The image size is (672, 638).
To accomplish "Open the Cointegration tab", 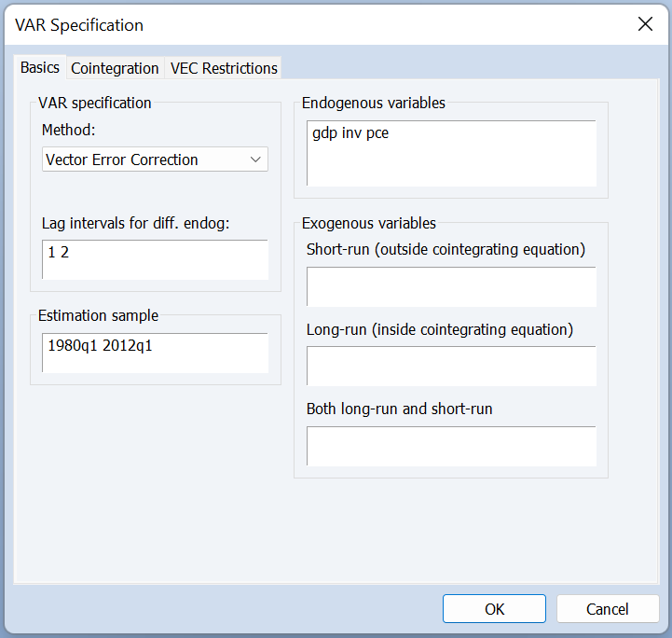I will (x=115, y=68).
